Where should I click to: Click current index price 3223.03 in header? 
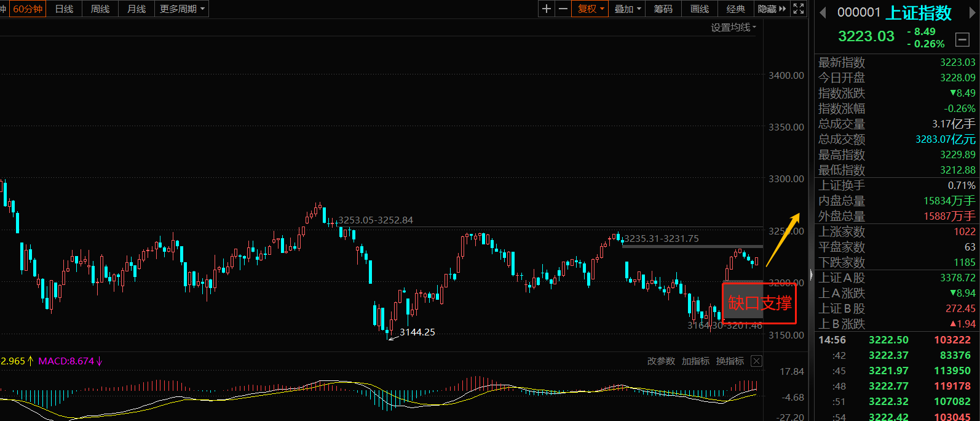click(x=866, y=36)
